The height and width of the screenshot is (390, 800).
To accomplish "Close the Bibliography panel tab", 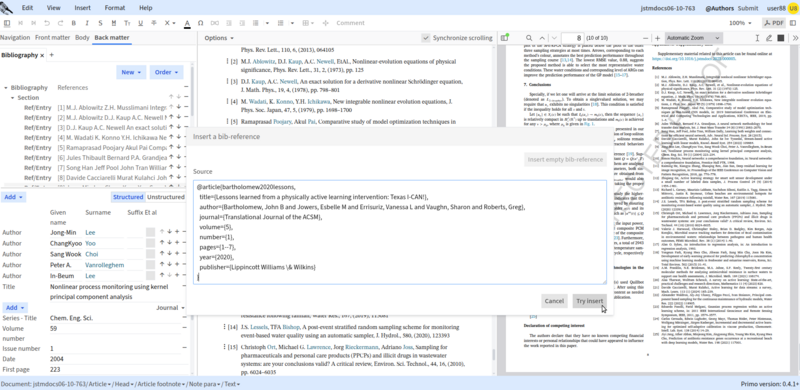I will coord(42,55).
